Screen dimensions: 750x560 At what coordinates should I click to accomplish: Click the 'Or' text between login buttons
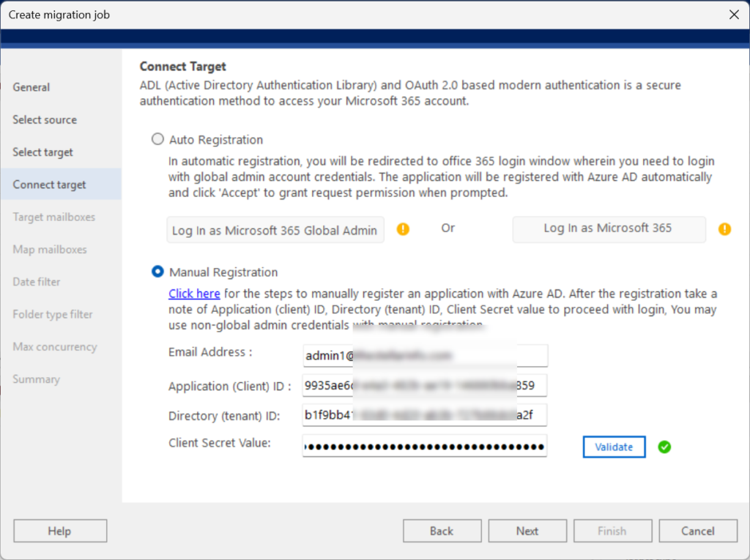[x=448, y=228]
